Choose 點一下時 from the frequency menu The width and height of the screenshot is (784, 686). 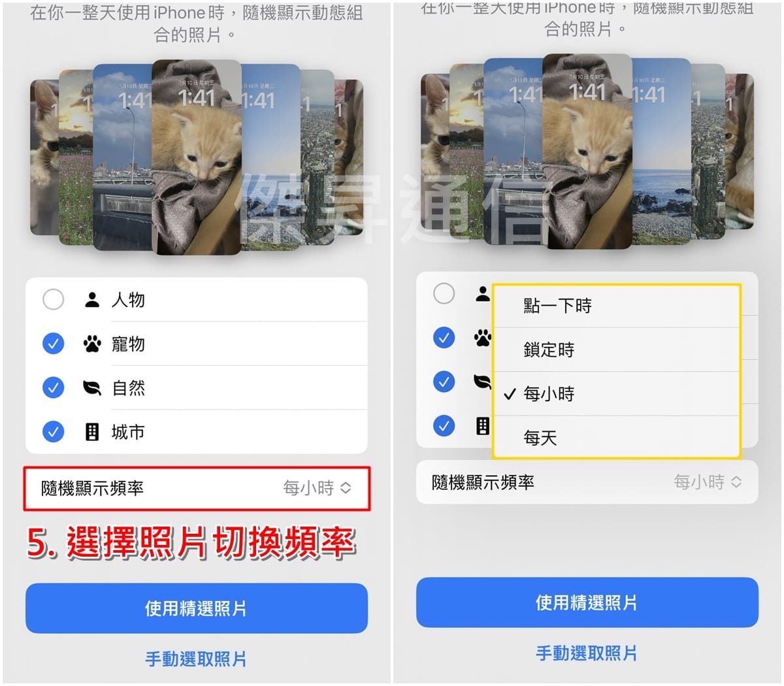(x=617, y=306)
